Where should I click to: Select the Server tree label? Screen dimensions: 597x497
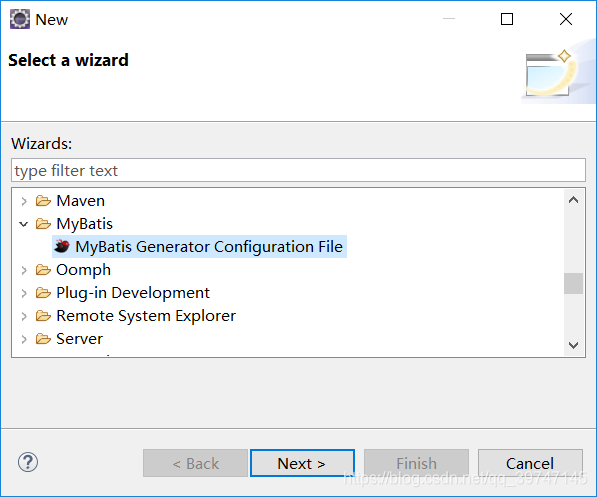[79, 339]
